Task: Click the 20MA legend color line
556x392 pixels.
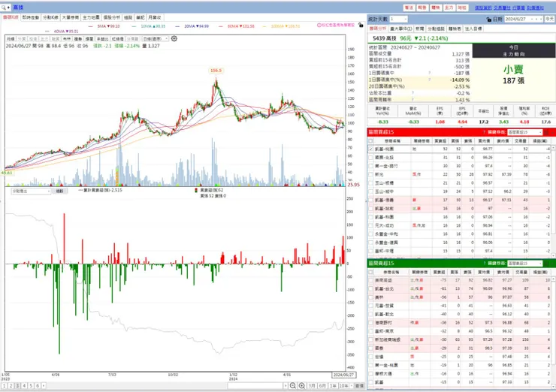Action: pos(177,26)
